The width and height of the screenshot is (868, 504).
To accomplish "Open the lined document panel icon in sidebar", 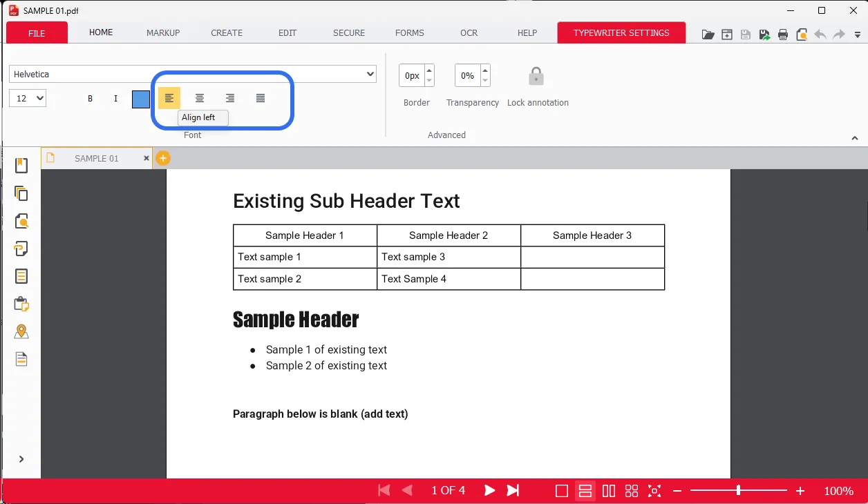I will click(21, 276).
